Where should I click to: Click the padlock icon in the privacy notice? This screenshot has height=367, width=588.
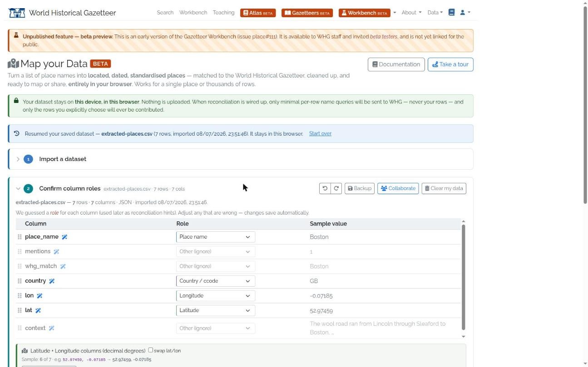(16, 101)
